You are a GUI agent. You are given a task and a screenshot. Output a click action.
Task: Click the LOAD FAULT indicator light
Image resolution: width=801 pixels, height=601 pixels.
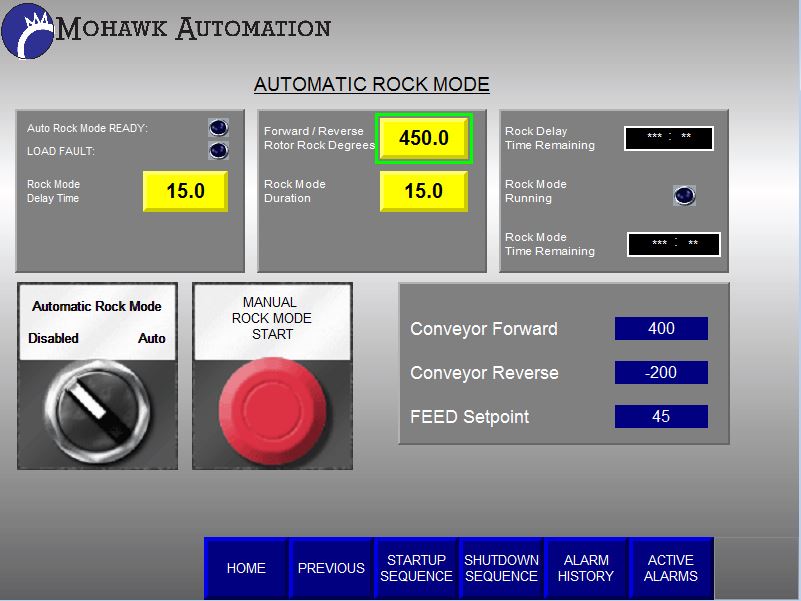tap(219, 150)
